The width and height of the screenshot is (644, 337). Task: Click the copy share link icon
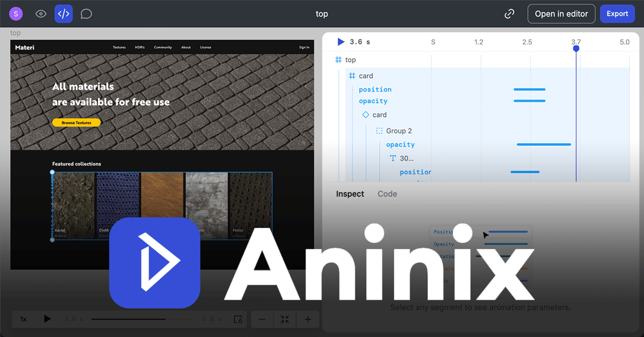pos(509,14)
